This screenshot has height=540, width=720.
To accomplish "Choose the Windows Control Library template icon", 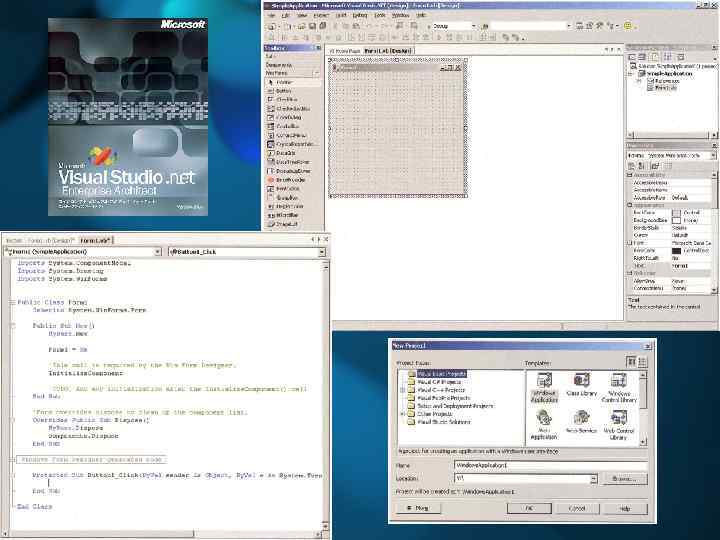I will (x=619, y=388).
